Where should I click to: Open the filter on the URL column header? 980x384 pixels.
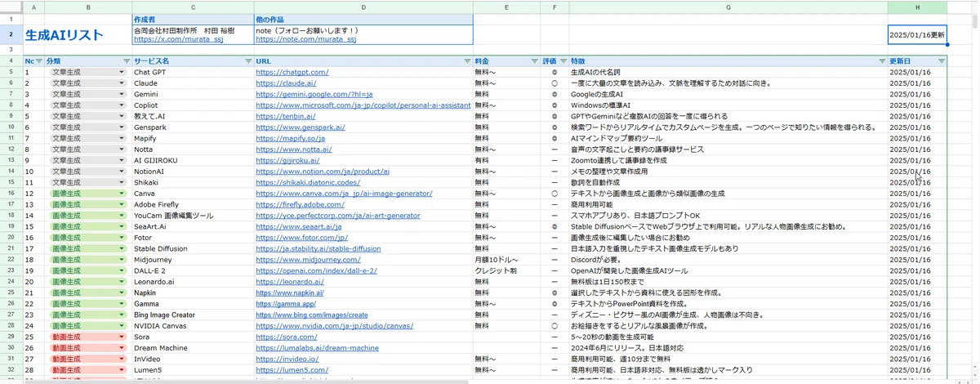[x=466, y=61]
